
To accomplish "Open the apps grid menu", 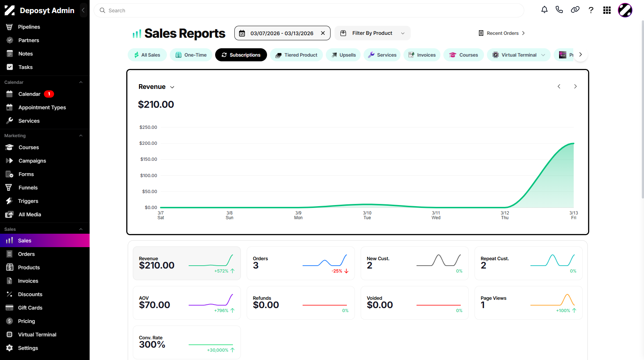I will [607, 10].
